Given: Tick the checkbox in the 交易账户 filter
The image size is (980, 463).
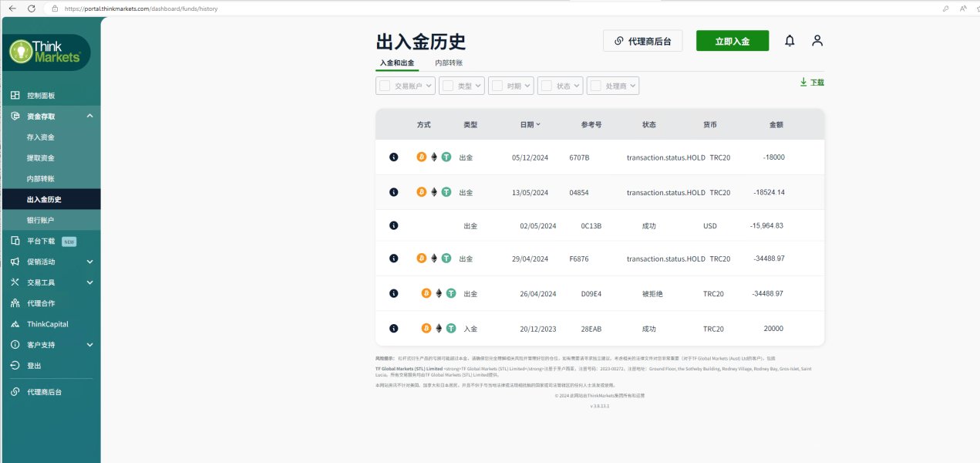Looking at the screenshot, I should click(384, 86).
